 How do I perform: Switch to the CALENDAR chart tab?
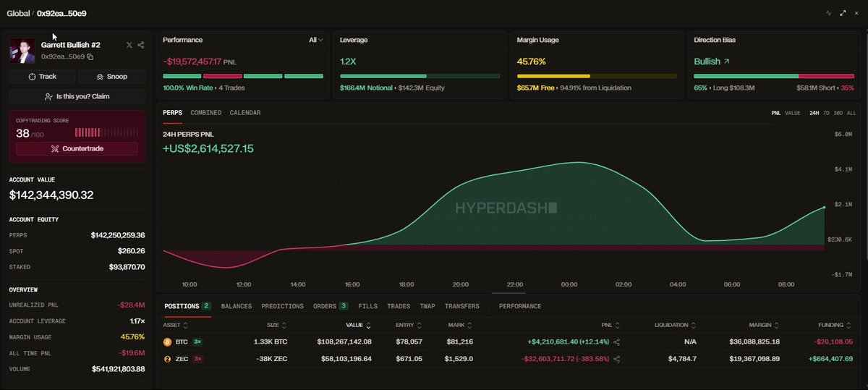pos(245,113)
